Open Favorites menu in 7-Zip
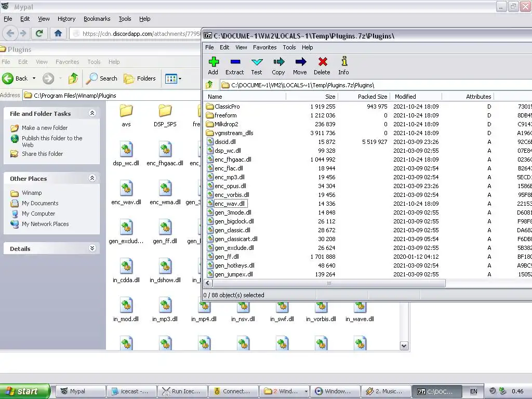Viewport: 532px width, 399px height. pos(264,47)
